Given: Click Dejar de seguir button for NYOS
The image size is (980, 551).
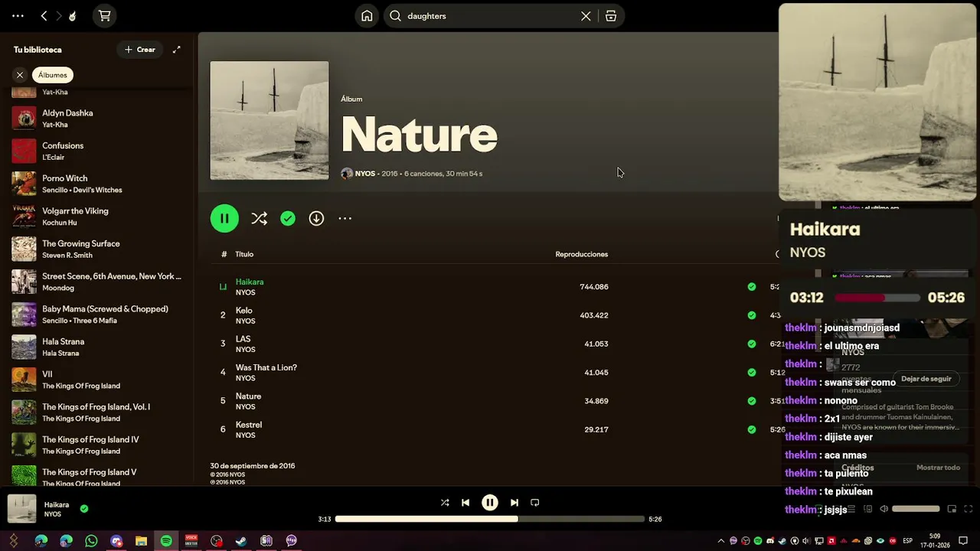Looking at the screenshot, I should click(926, 379).
